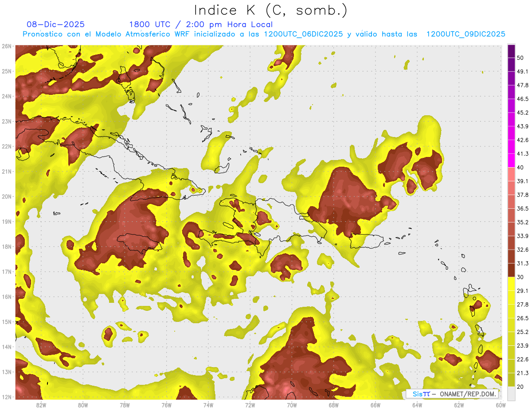Image resolution: width=532 pixels, height=411 pixels.
Task: Click the legend value "21.3"
Action: tap(522, 373)
